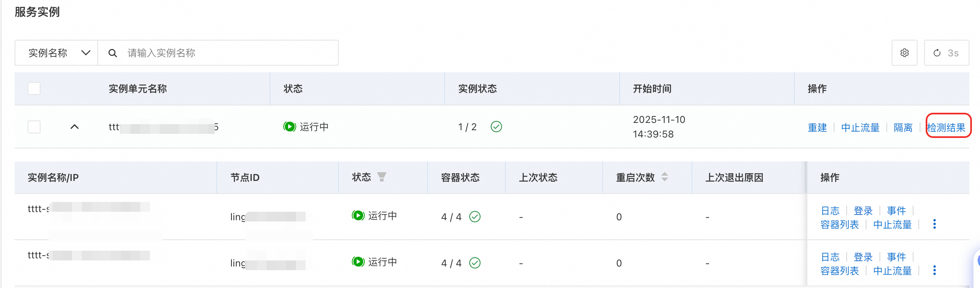Open 容器列表 for the first instance
This screenshot has height=288, width=980.
point(839,225)
